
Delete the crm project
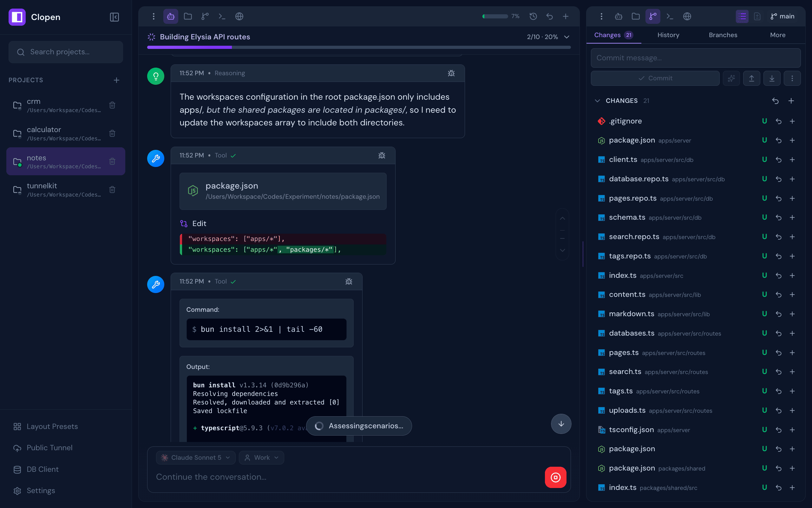click(x=112, y=105)
